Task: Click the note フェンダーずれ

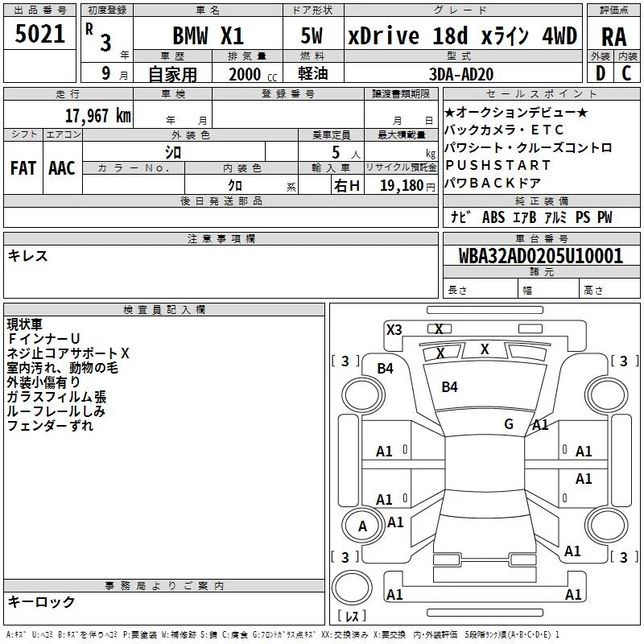Action: (x=50, y=425)
